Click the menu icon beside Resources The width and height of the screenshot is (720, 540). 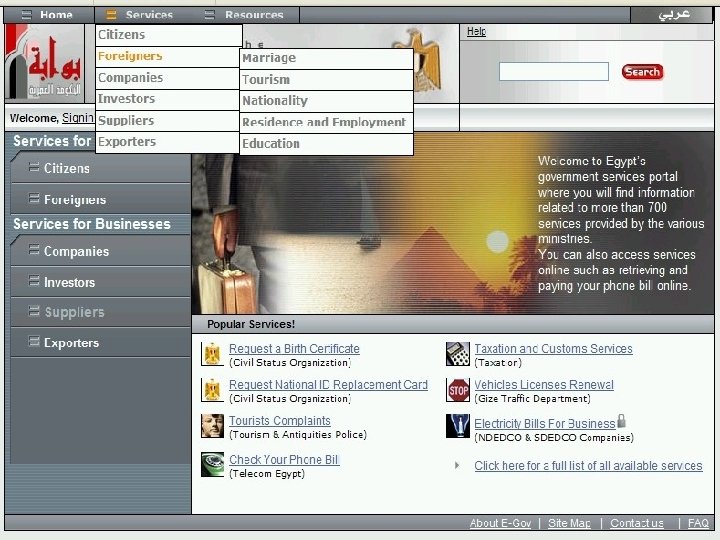(x=209, y=15)
